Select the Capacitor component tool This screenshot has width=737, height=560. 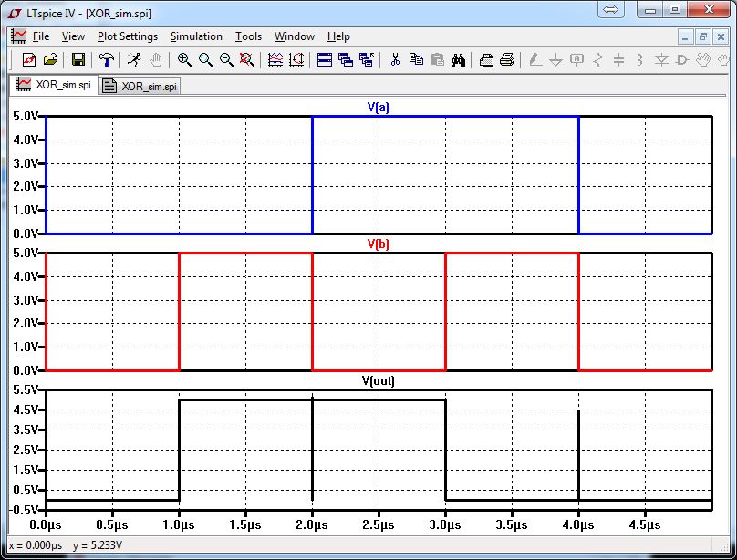[x=619, y=59]
